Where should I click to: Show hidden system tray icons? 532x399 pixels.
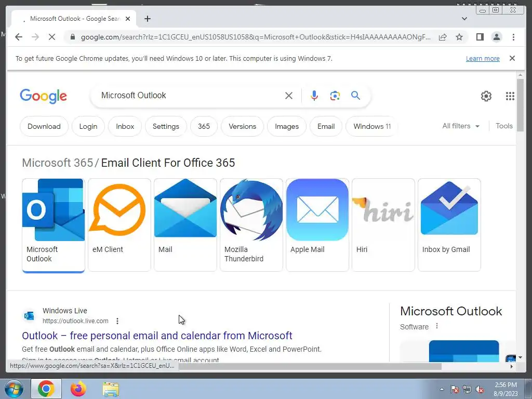pyautogui.click(x=442, y=389)
